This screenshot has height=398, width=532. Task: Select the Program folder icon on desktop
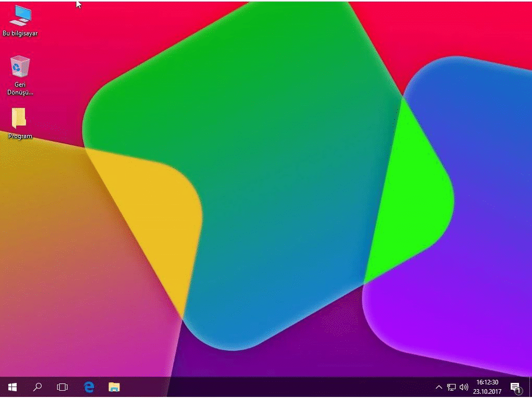pyautogui.click(x=19, y=118)
